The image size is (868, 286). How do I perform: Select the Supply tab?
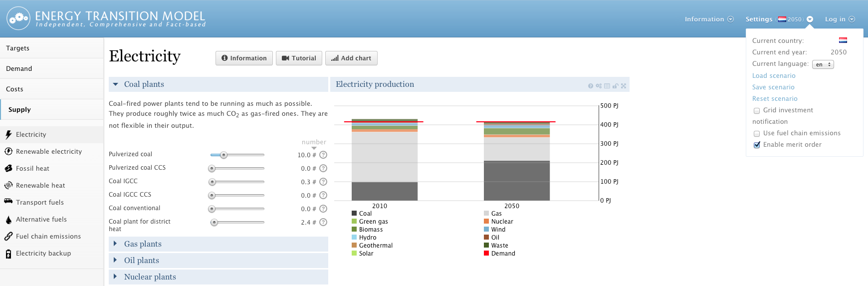coord(52,109)
